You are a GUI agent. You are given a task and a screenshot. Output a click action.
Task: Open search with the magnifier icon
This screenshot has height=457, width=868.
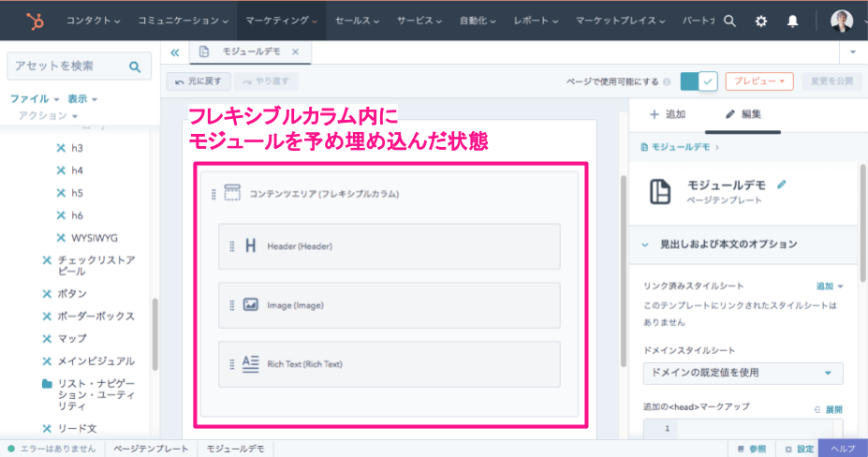click(x=729, y=21)
